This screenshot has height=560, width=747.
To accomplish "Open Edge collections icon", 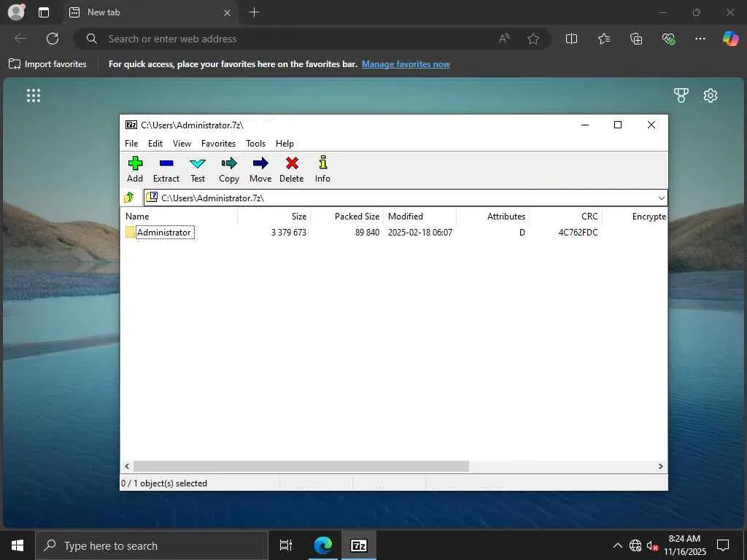I will pos(636,39).
